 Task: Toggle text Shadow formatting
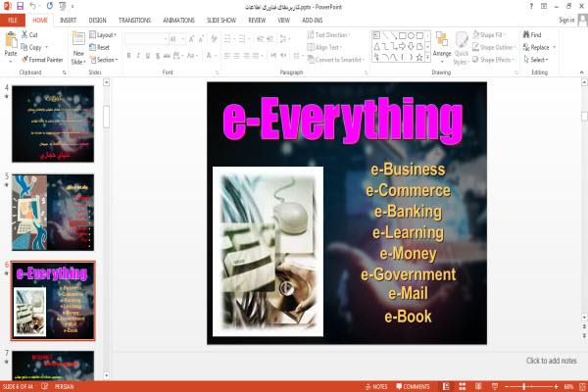click(x=158, y=56)
